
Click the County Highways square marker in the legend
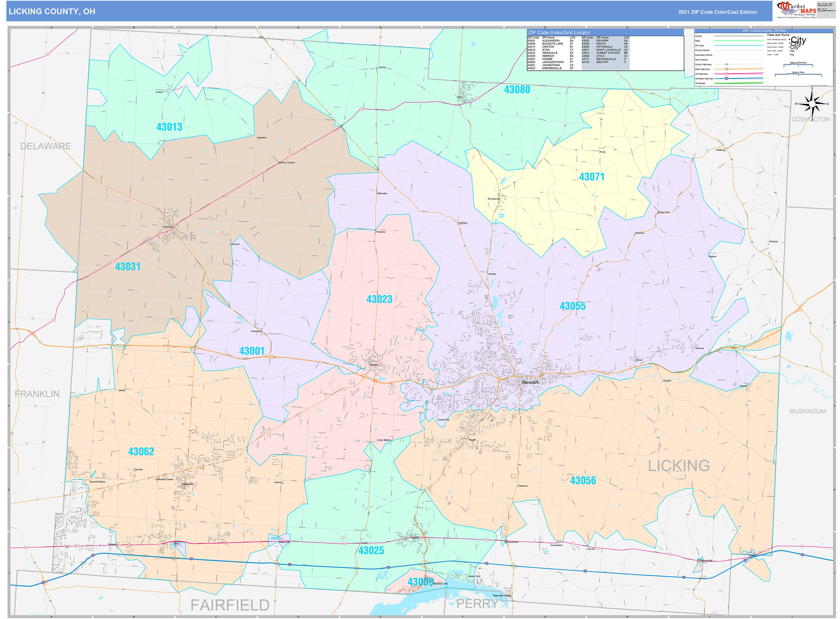click(x=726, y=65)
